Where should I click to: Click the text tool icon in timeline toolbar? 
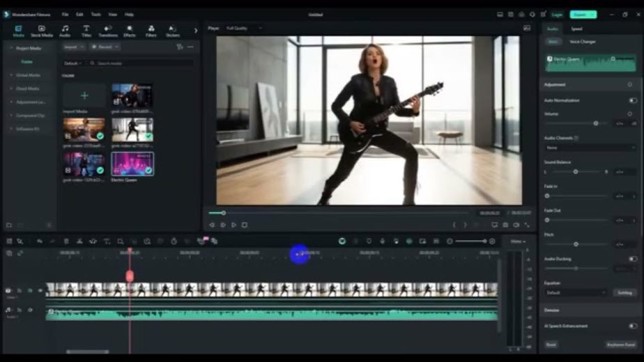pos(107,242)
